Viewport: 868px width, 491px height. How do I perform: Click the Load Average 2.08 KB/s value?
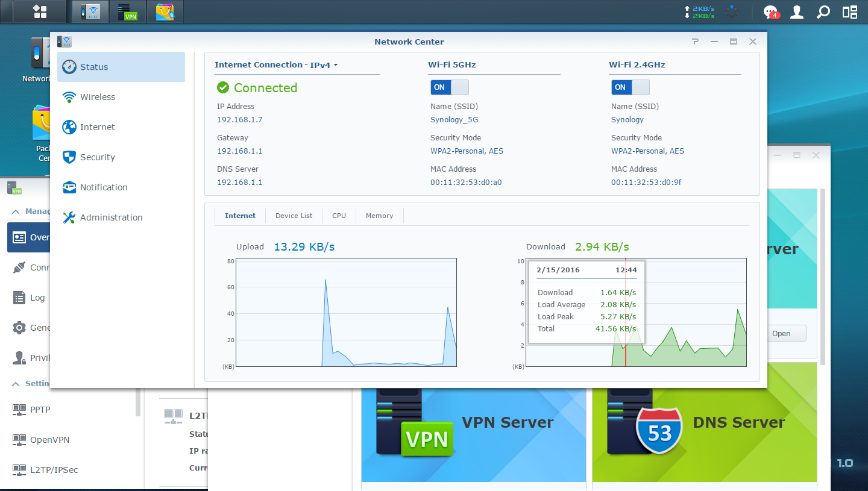[618, 305]
